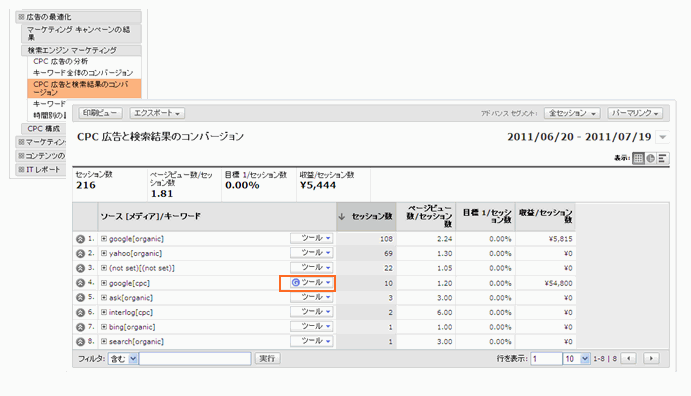Viewport: 691px width, 396px height.
Task: Click google[organic] source link
Action: point(136,239)
